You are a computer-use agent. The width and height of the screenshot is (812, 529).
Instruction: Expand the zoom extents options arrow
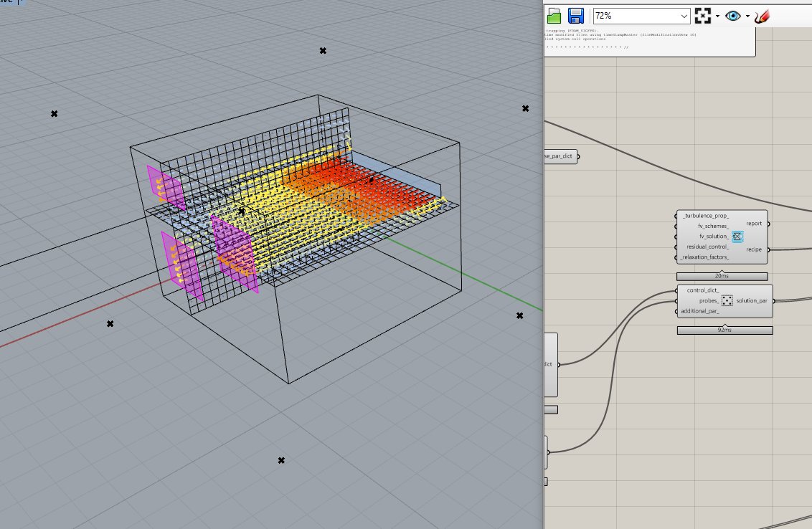pyautogui.click(x=717, y=16)
